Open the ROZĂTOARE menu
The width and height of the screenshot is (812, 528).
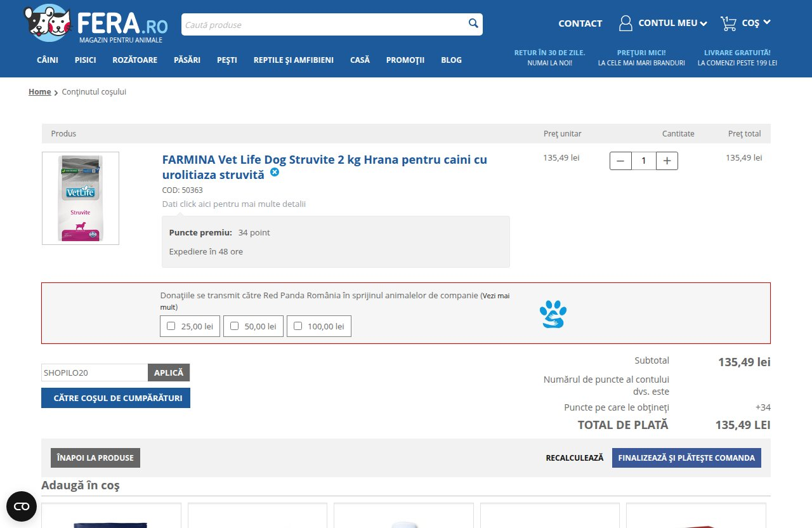pos(134,60)
